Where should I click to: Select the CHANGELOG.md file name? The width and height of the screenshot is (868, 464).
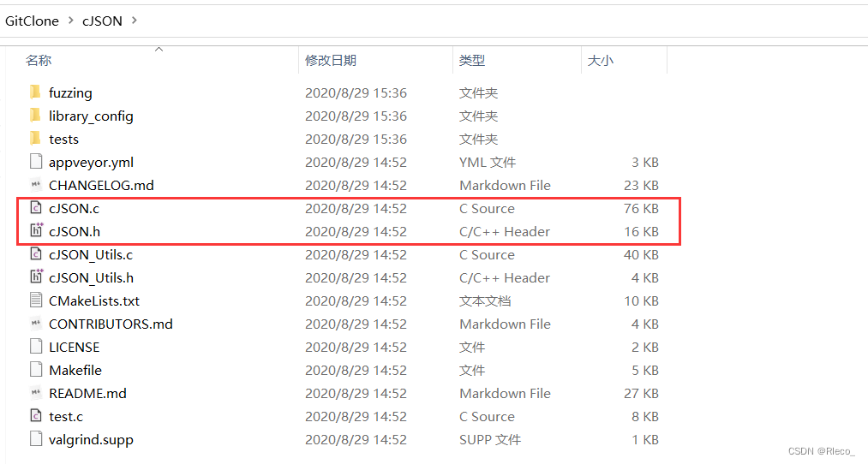[101, 185]
